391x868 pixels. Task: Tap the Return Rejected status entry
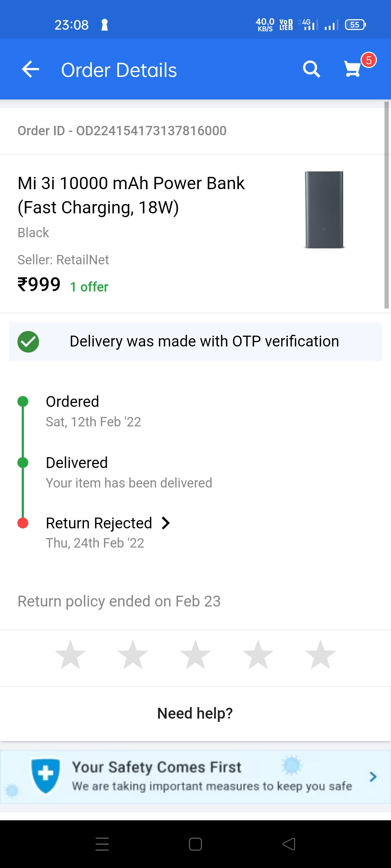tap(99, 523)
